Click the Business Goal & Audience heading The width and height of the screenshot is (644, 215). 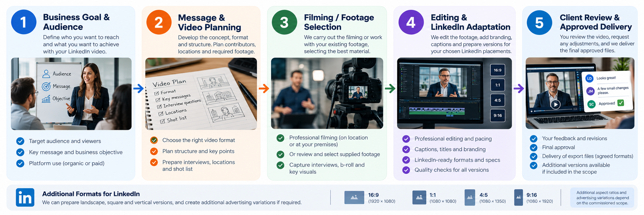76,22
